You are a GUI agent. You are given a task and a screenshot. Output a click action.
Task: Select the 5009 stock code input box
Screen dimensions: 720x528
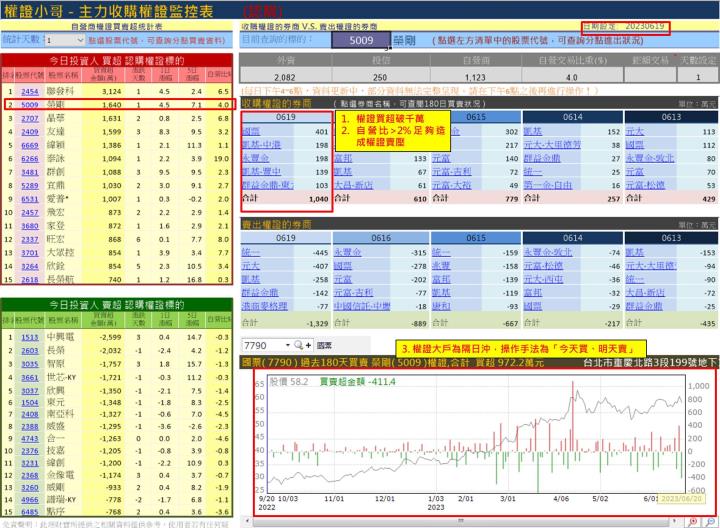pos(361,40)
